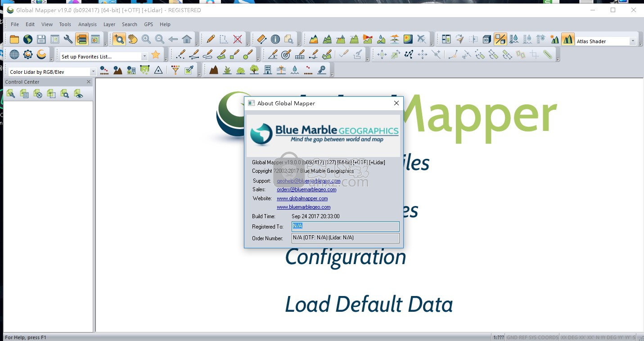Click the Blue Marble Geographics logo banner
The width and height of the screenshot is (644, 341).
pos(324,135)
